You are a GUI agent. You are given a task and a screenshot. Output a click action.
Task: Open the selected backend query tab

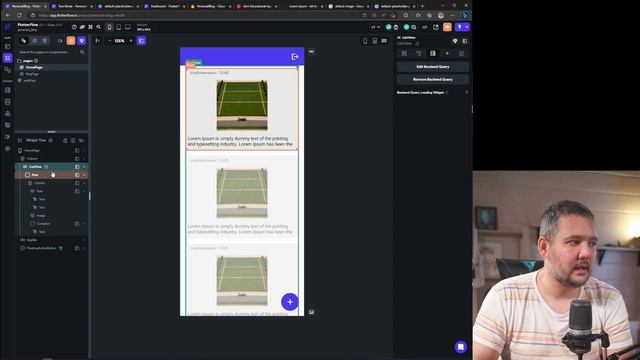[x=433, y=53]
